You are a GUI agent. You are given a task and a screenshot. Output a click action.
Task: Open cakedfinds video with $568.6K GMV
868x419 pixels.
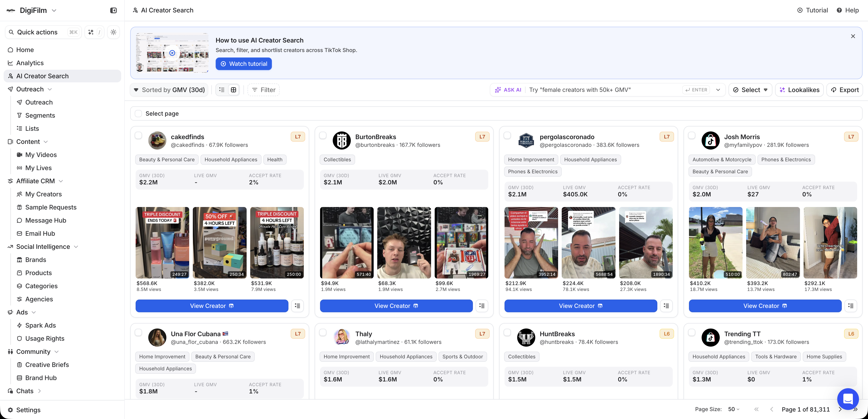click(163, 243)
